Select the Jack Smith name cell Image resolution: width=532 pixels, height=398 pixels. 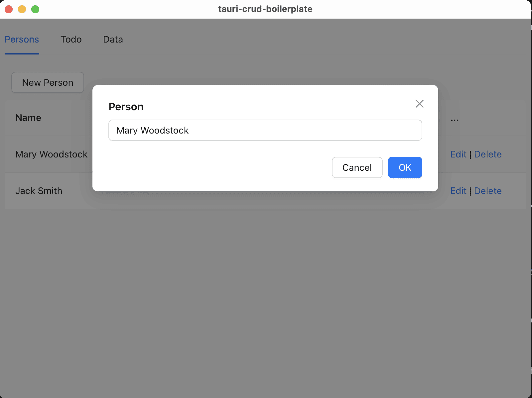coord(39,191)
